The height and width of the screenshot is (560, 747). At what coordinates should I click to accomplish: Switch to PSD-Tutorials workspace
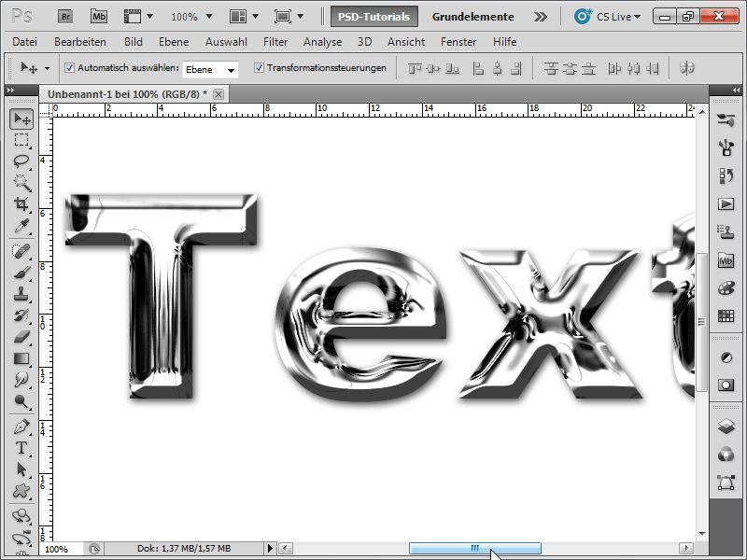click(374, 17)
